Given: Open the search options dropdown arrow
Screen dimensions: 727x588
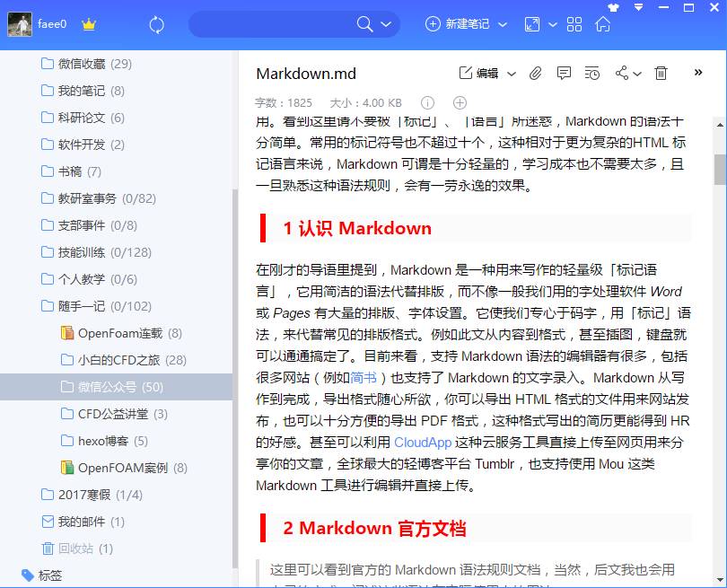Looking at the screenshot, I should [386, 24].
